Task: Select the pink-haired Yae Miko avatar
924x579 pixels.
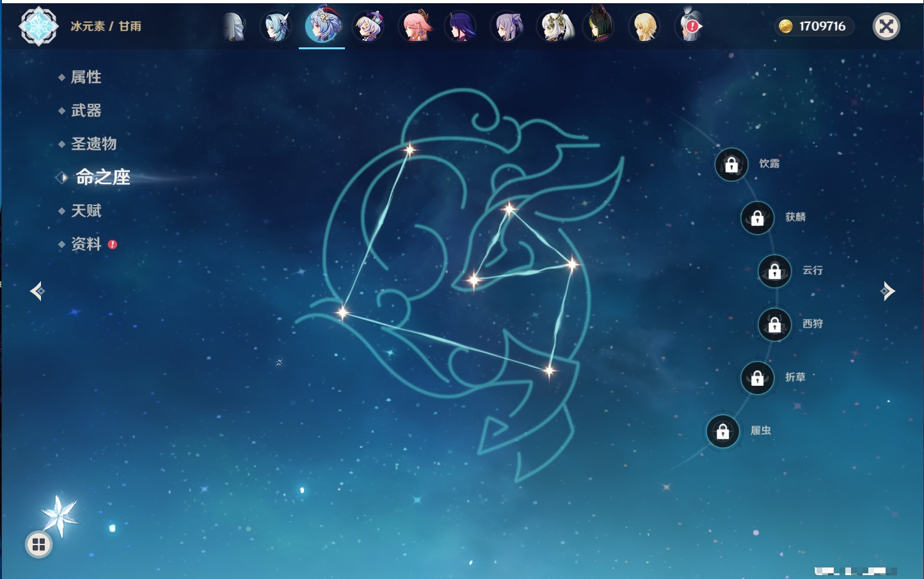Action: pyautogui.click(x=416, y=27)
